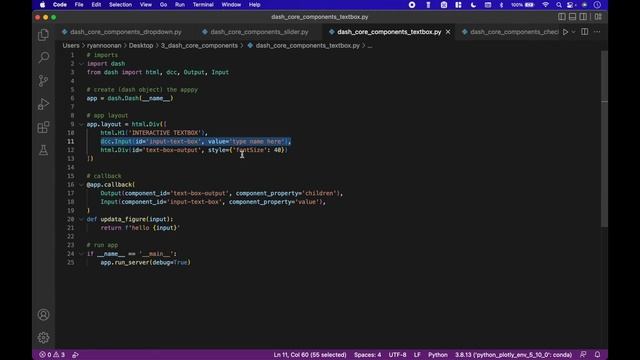This screenshot has width=640, height=360.
Task: Open the Explorer view in activity bar
Action: tap(43, 35)
